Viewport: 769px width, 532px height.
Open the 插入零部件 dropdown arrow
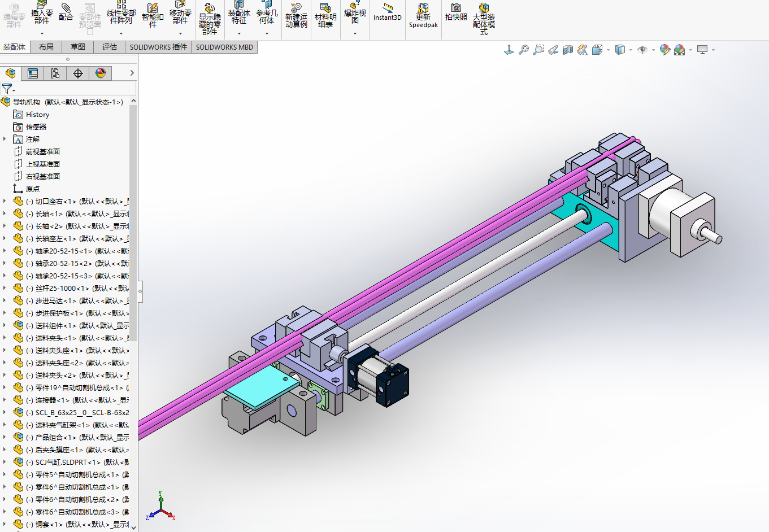click(x=42, y=34)
